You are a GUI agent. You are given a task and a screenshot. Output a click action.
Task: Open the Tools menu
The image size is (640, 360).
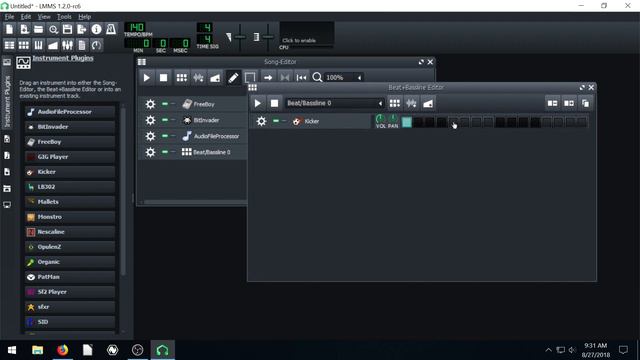pos(64,17)
